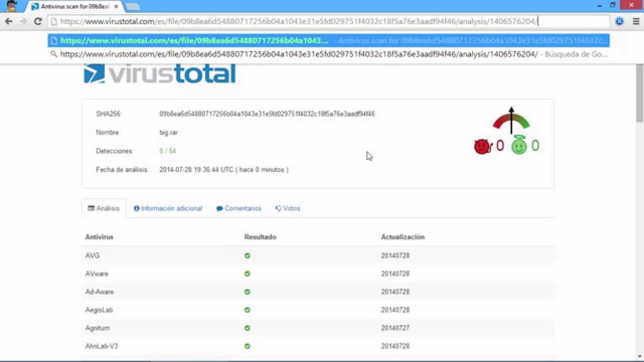Click the Agnitum antivirus row name

coord(97,328)
